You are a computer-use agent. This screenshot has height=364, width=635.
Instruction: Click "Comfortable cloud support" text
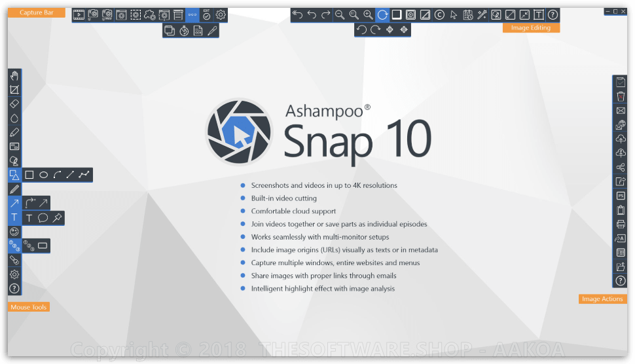click(293, 211)
